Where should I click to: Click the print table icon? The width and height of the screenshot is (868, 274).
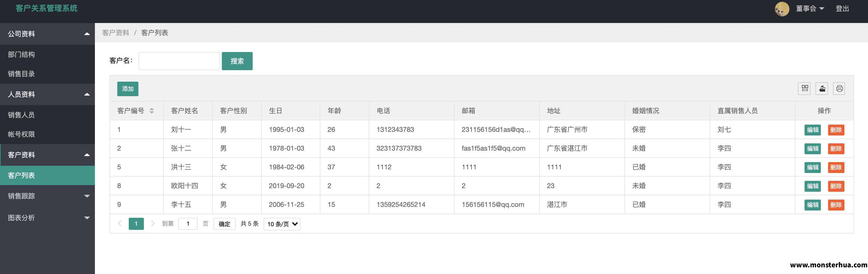pos(839,89)
